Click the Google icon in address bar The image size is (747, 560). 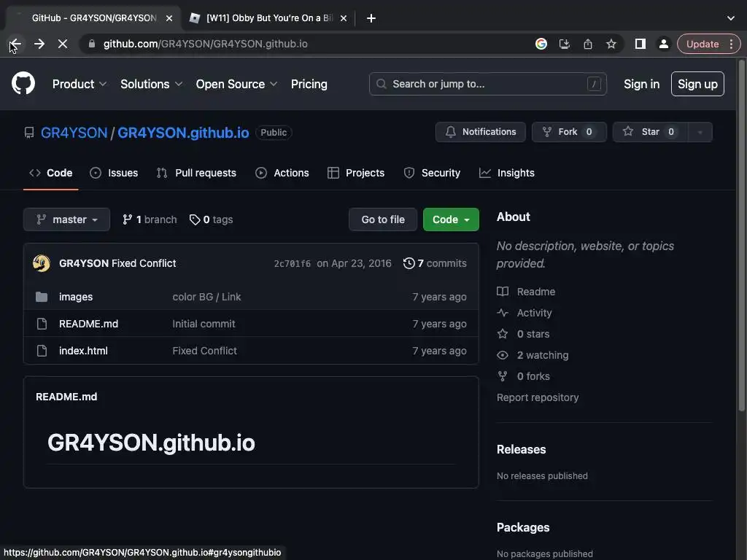pyautogui.click(x=541, y=44)
